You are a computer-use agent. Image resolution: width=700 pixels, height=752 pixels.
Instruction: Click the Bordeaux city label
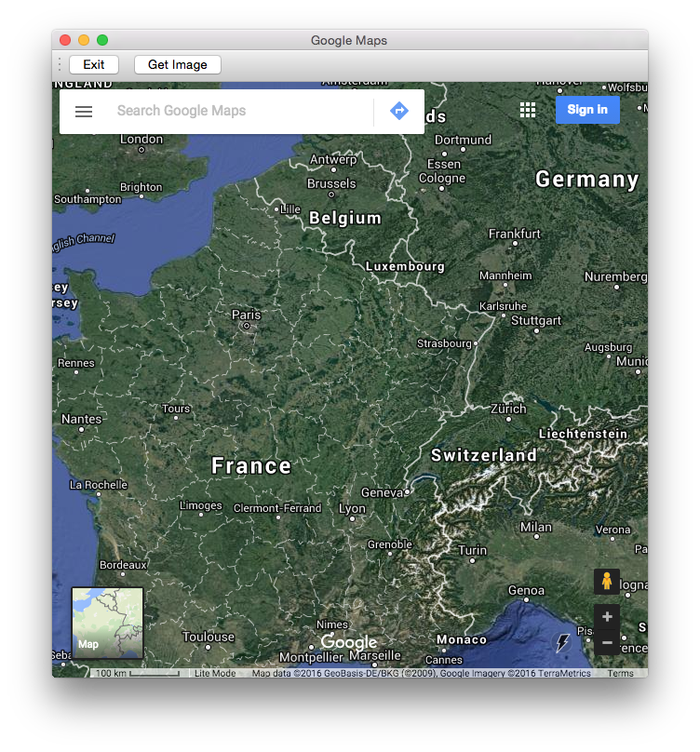point(123,565)
